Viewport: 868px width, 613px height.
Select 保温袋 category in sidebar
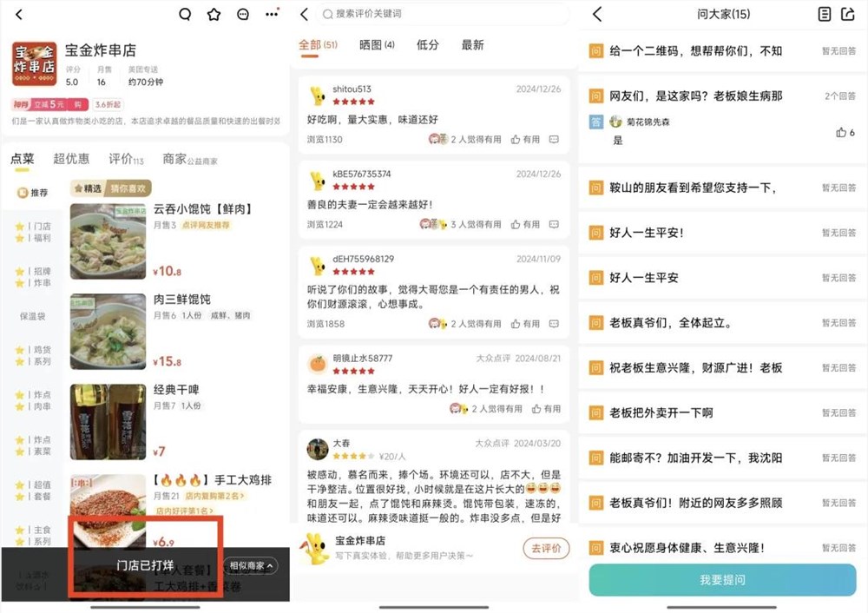33,316
